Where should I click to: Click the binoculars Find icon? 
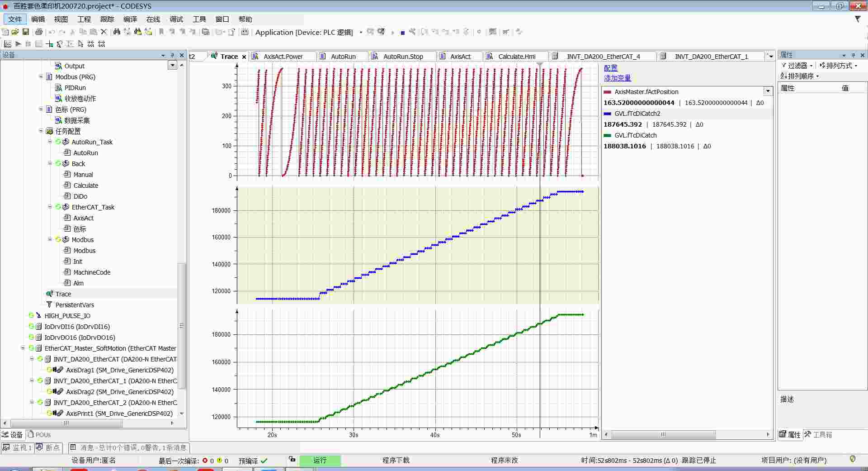(x=117, y=32)
